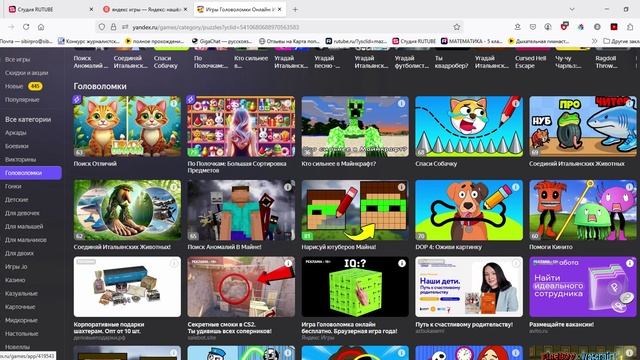The image size is (640, 360).
Task: Open the browser home page icon
Action: 41,27
